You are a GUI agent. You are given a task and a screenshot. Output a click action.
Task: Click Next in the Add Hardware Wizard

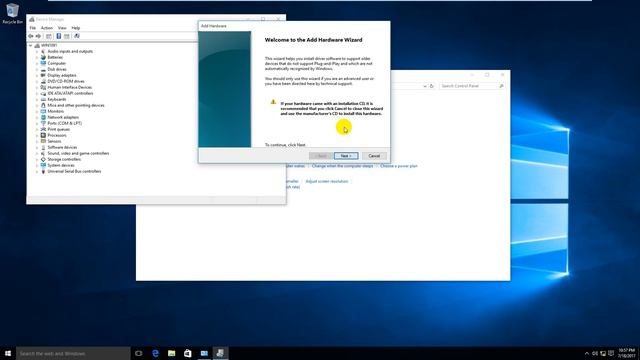point(346,156)
